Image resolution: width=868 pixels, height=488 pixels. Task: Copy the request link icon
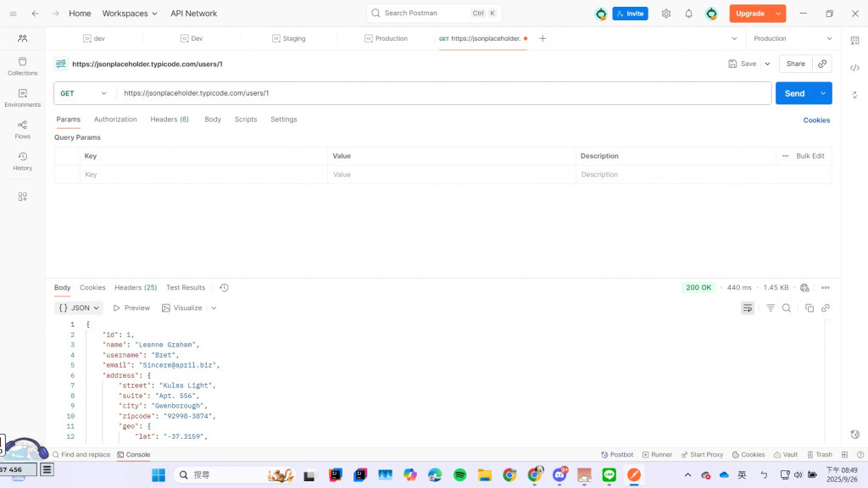[822, 64]
